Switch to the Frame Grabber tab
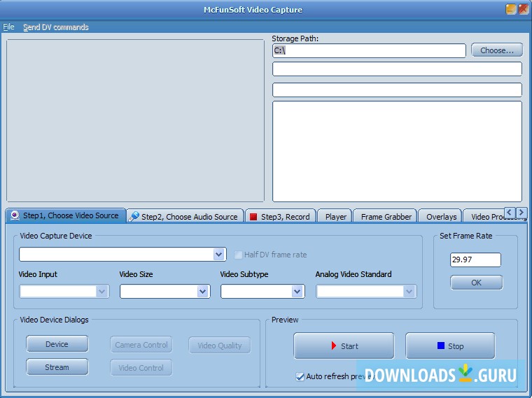Viewport: 532px width, 398px height. click(x=386, y=217)
